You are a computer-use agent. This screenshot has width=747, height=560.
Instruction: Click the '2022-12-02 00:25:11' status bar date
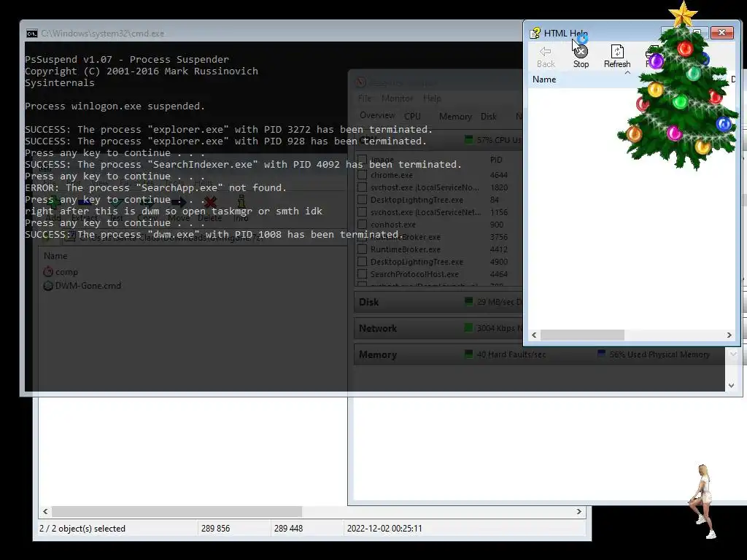pyautogui.click(x=384, y=528)
